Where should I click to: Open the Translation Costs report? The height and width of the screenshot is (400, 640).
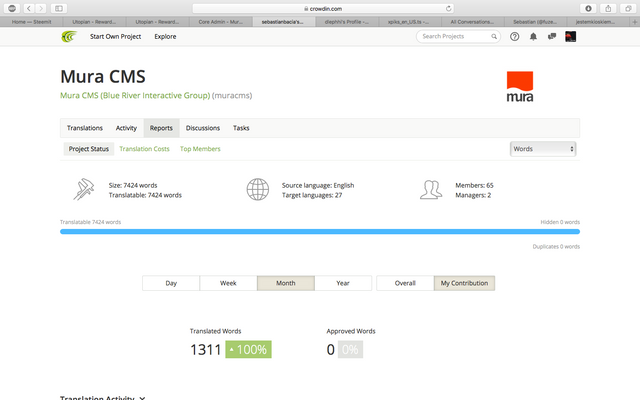(144, 149)
